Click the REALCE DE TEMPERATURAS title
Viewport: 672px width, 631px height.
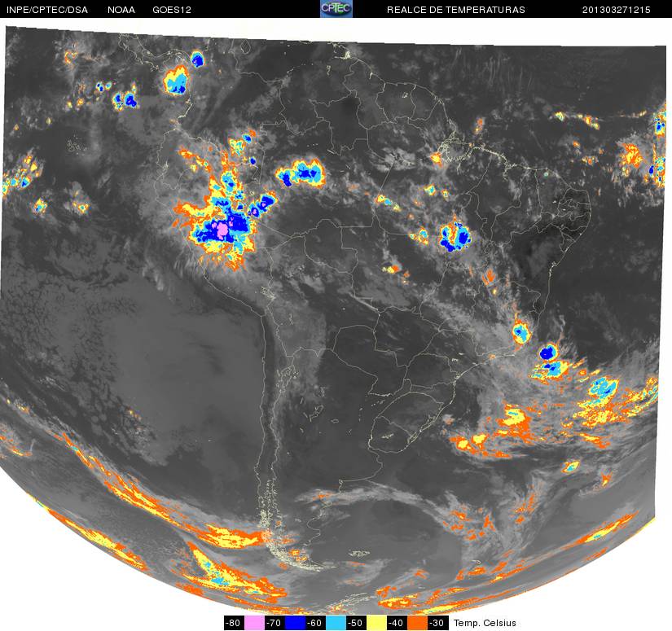pyautogui.click(x=455, y=10)
